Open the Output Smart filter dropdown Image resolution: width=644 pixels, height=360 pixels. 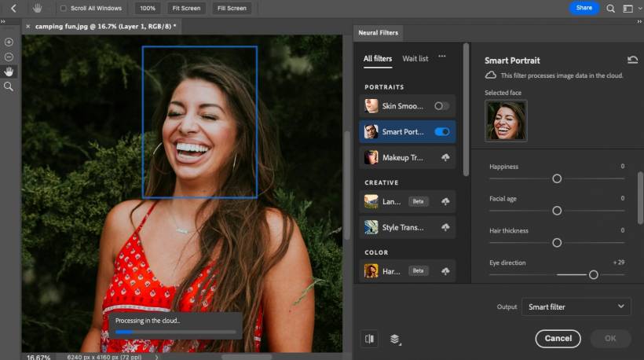[576, 307]
